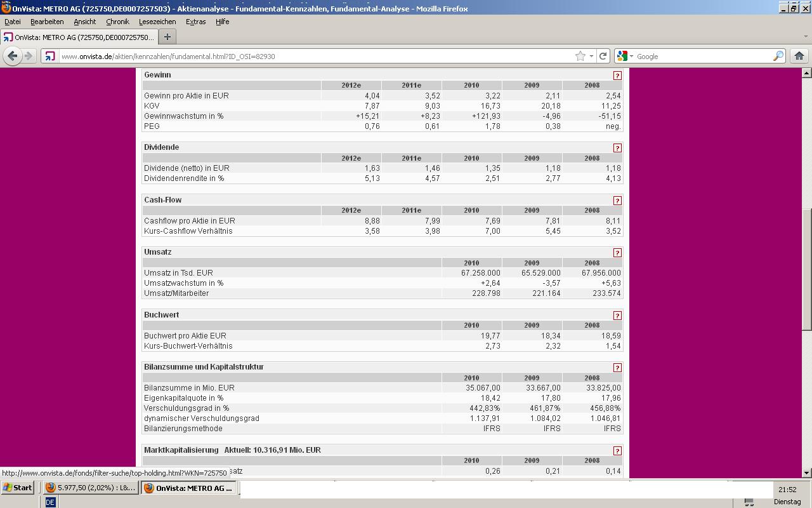
Task: Switch to OnVista METRO AG taskbar button
Action: click(x=188, y=488)
